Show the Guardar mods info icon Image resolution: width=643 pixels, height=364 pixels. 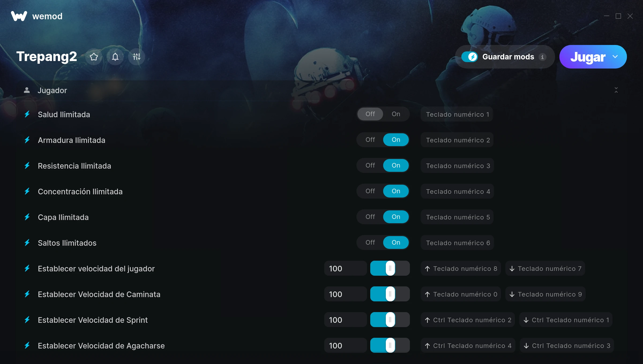pos(543,57)
